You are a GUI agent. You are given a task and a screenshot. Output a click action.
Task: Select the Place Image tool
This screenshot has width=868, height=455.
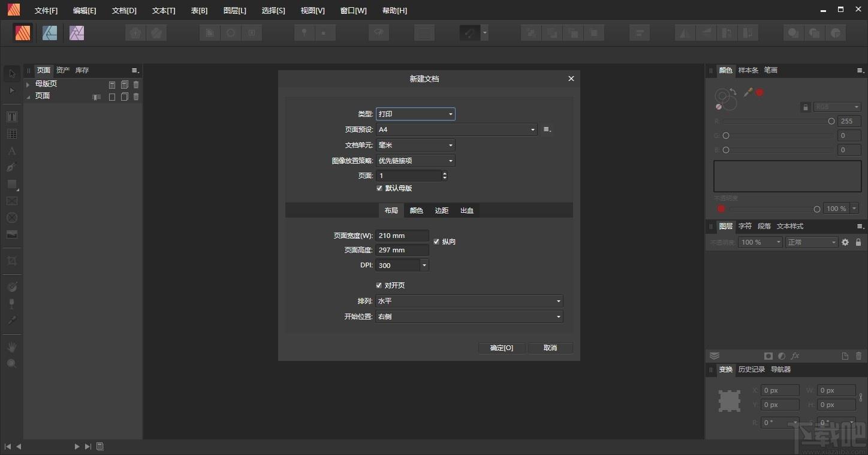pyautogui.click(x=12, y=234)
